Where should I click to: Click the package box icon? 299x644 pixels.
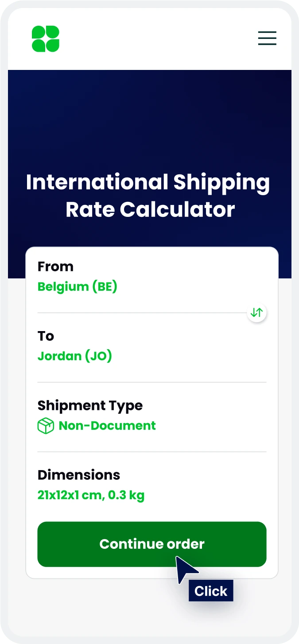tap(46, 426)
